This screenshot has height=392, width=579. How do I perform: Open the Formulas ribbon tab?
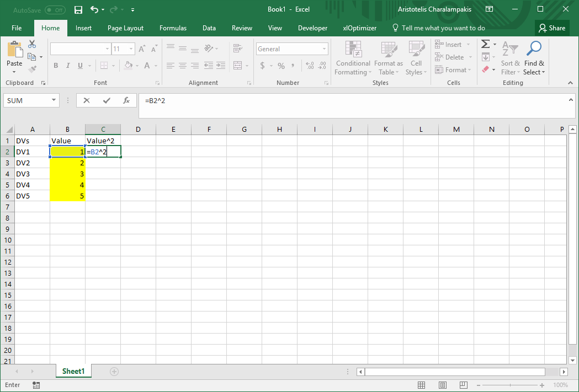tap(173, 28)
